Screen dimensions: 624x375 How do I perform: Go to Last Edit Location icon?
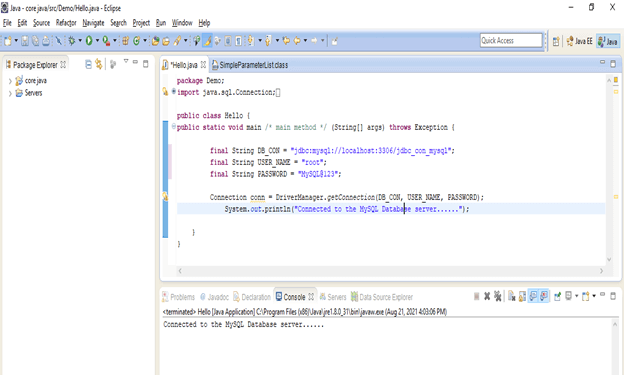click(x=286, y=41)
